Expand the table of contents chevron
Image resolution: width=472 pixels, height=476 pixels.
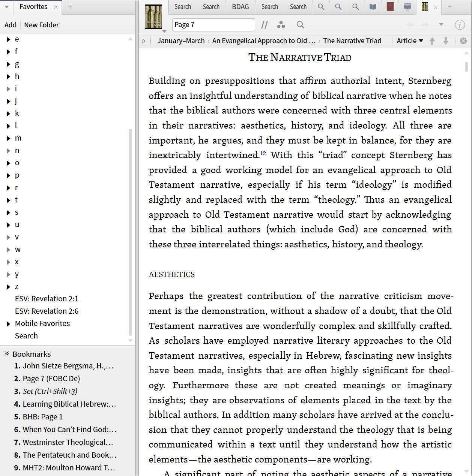tap(143, 41)
